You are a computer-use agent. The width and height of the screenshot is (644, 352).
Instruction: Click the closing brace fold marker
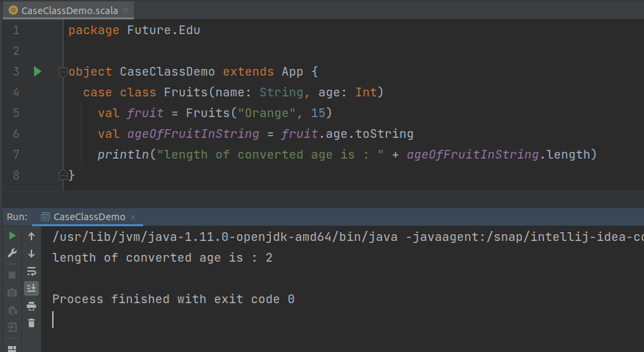[x=63, y=175]
